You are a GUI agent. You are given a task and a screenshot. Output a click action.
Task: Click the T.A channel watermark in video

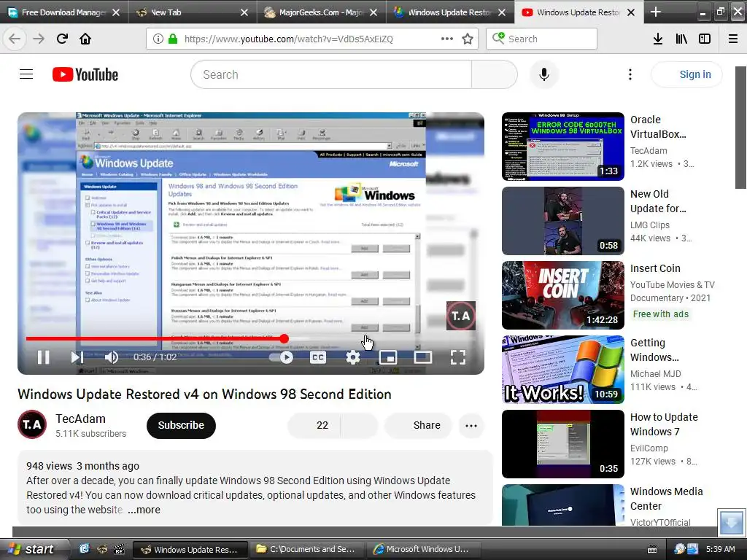coord(461,316)
